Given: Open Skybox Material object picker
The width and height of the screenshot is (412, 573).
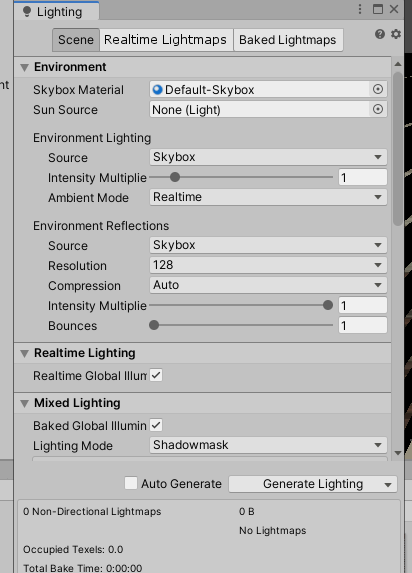Looking at the screenshot, I should click(x=378, y=89).
